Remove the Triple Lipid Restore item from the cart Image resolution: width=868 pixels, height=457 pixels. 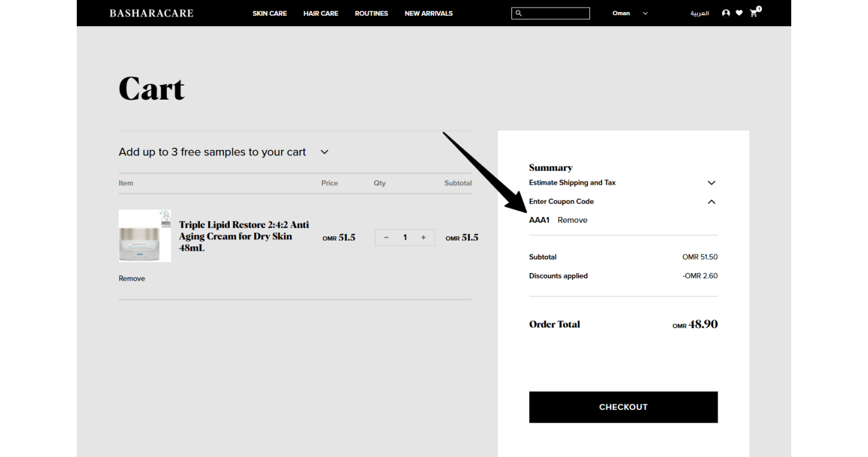(x=132, y=279)
